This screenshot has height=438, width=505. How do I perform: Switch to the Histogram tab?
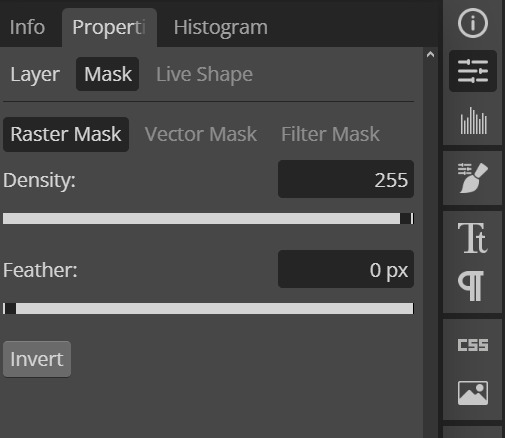[x=221, y=27]
